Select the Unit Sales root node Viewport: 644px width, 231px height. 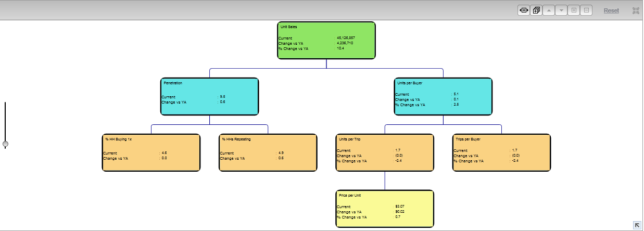pos(326,40)
